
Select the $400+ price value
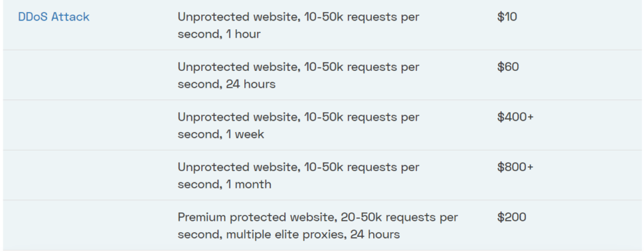[x=515, y=117]
